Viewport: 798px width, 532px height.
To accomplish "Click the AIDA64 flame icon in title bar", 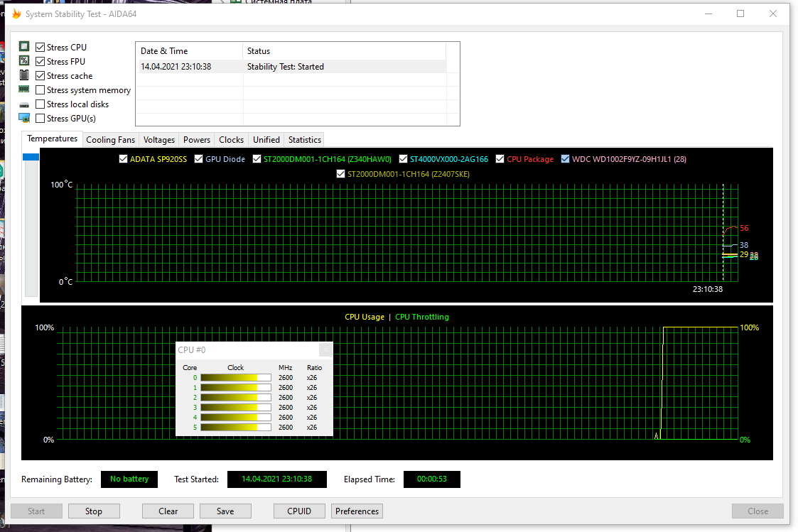I will [x=16, y=13].
